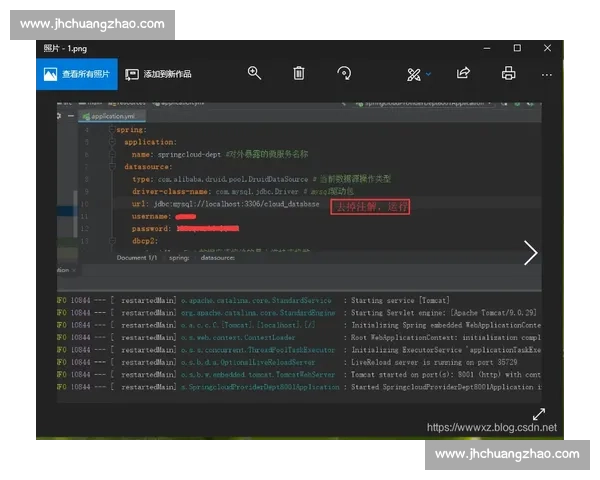Expand the Edit & Create dropdown arrow
Viewport: 600px width, 480px height.
pyautogui.click(x=428, y=74)
